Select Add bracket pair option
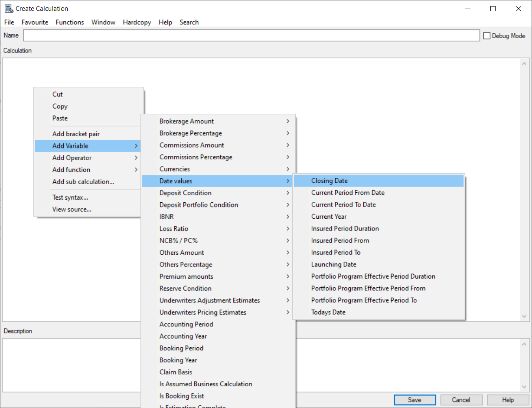 76,134
